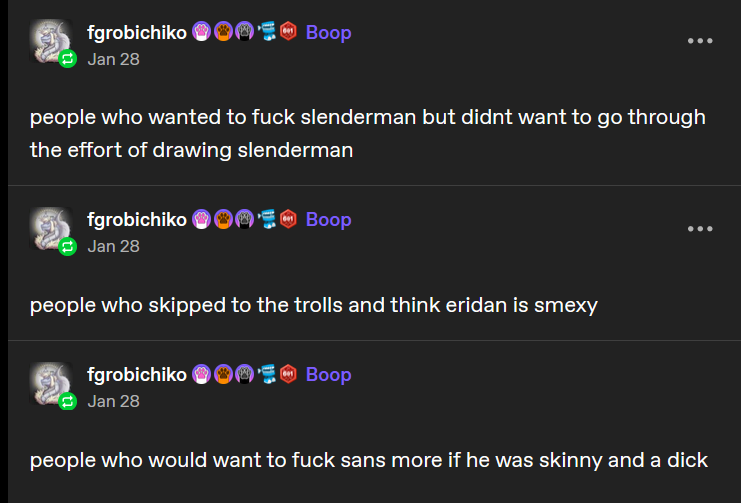741x503 pixels.
Task: Click green reblog icon on the eridan post avatar
Action: [x=68, y=246]
